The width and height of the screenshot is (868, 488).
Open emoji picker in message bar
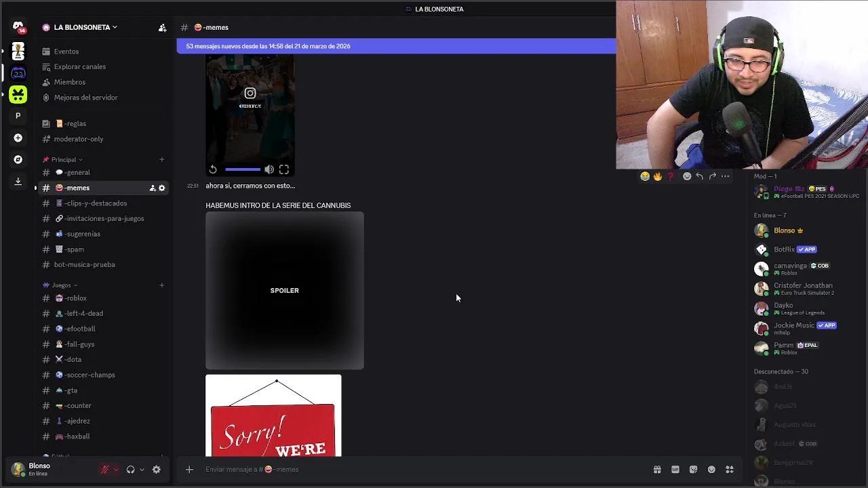coord(711,469)
